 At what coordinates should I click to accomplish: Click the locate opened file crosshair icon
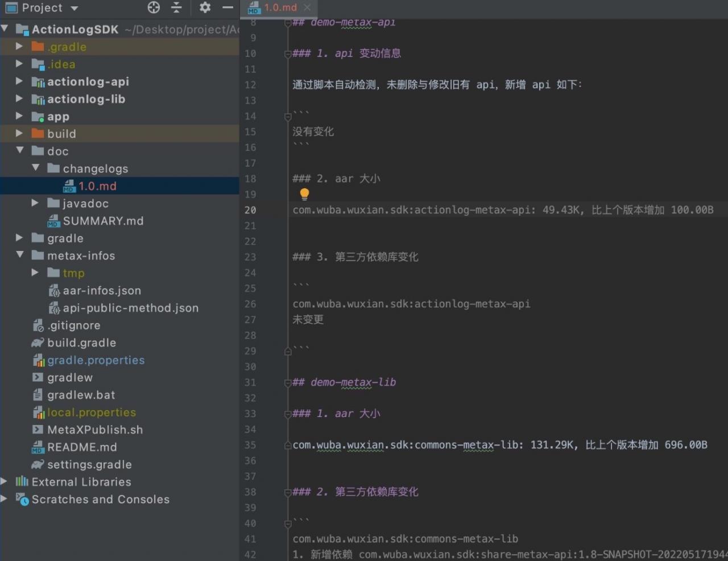154,7
